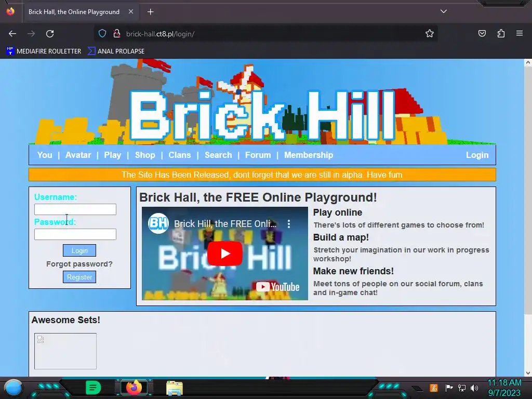532x399 pixels.
Task: Click the insecure connection padlock icon
Action: (117, 34)
